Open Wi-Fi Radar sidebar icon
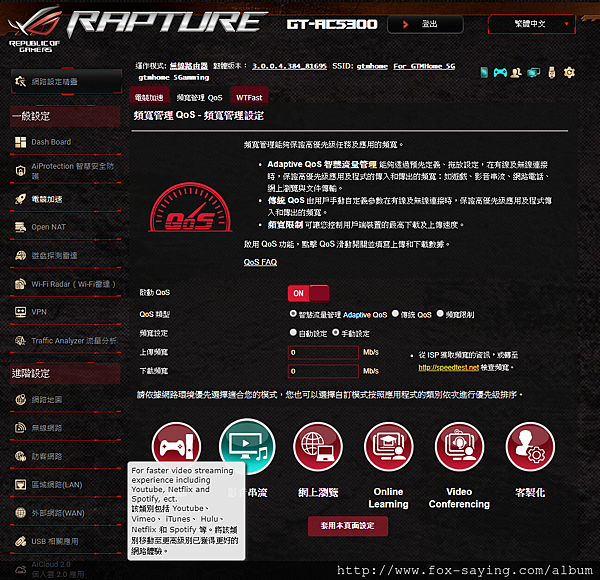 pos(20,284)
